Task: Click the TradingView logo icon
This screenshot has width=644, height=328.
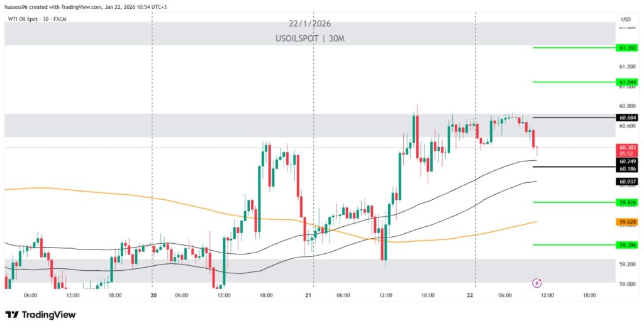Action: [x=11, y=314]
